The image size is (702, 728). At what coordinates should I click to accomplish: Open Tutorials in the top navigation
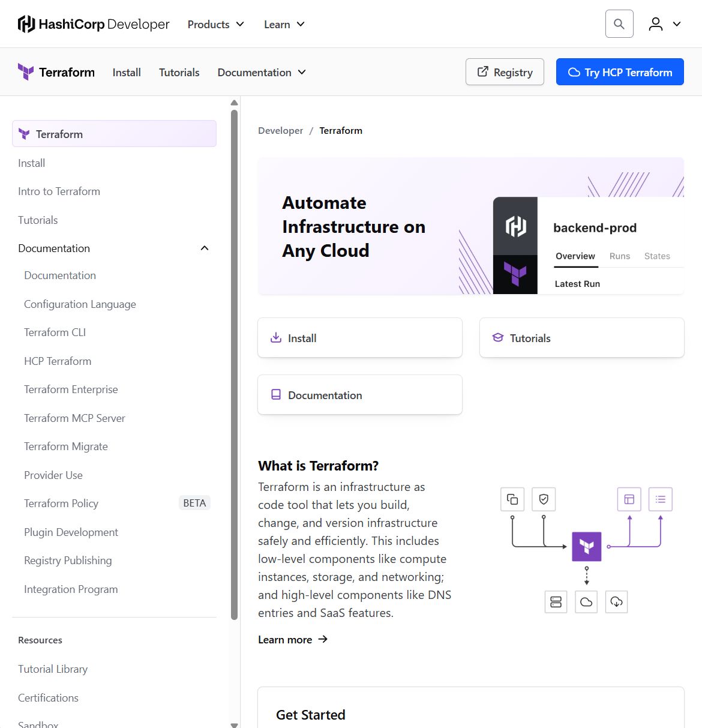pyautogui.click(x=179, y=72)
